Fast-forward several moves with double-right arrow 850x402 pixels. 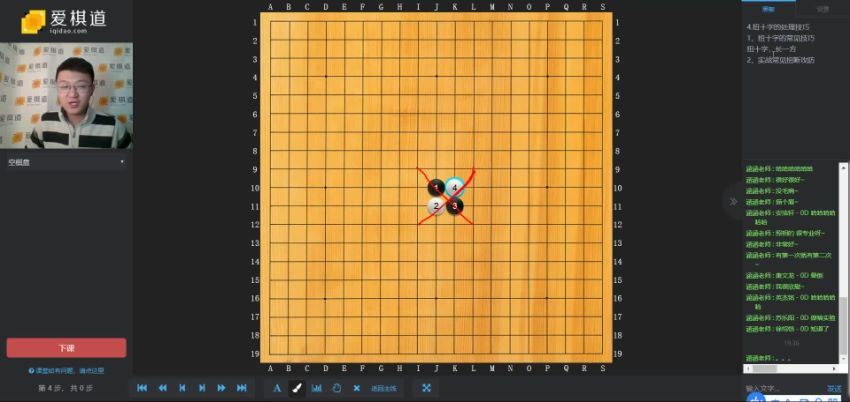[x=222, y=388]
